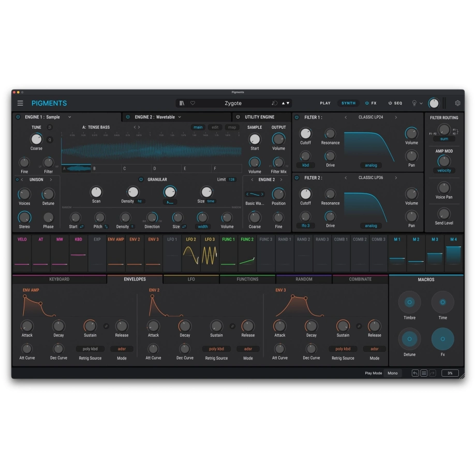The height and width of the screenshot is (476, 476).
Task: Select the LFO 2 modulation source slot
Action: tap(191, 253)
